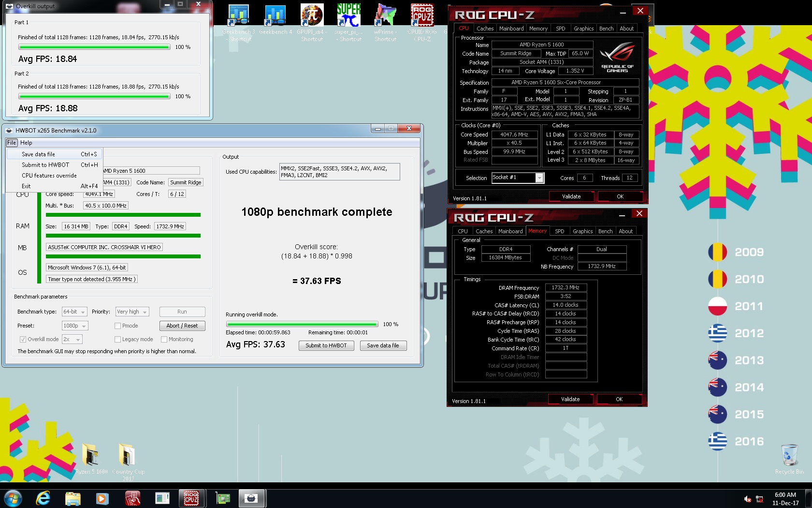Click the Core Speed 4047.6 MHz field
The height and width of the screenshot is (508, 812).
(514, 134)
